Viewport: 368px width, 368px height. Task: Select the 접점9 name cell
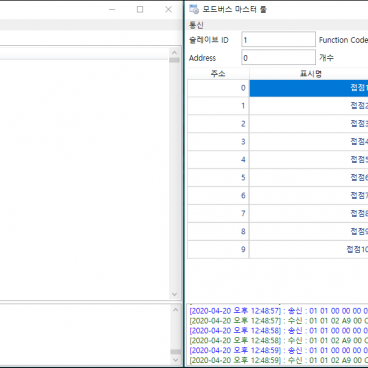tap(309, 232)
